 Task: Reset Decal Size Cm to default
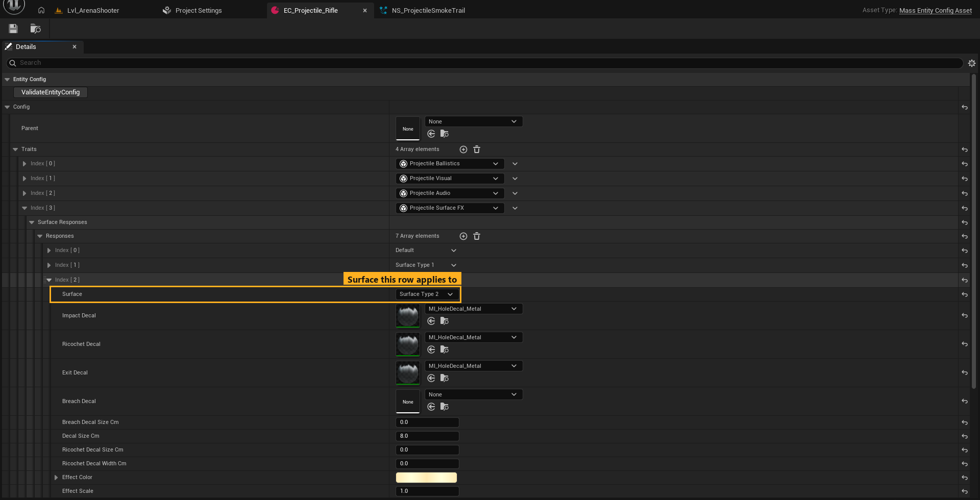[x=965, y=436]
